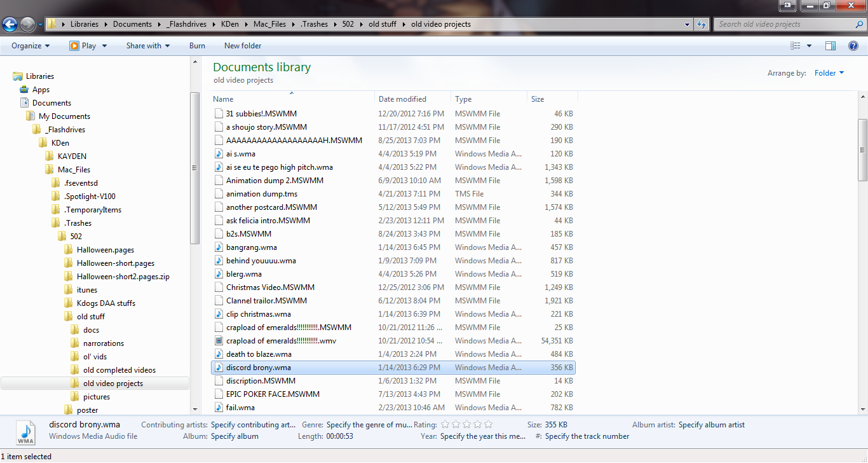The image size is (868, 463).
Task: Click the fail.wma file icon
Action: [219, 408]
